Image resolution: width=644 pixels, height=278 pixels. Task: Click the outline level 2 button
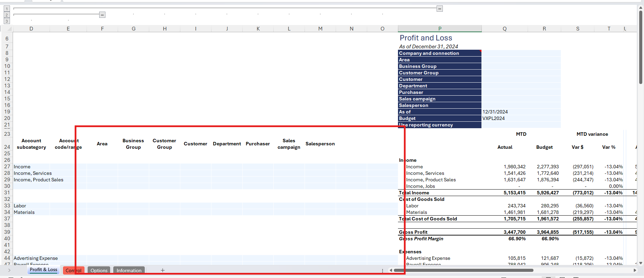[x=7, y=15]
